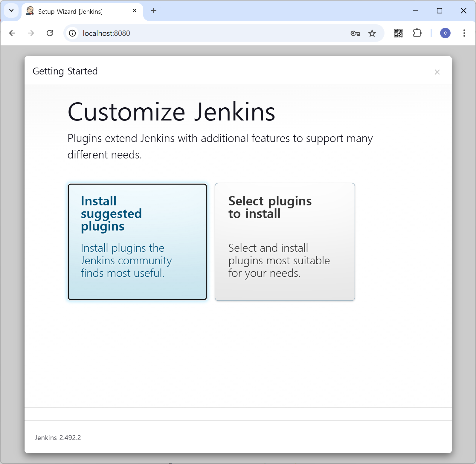Click Select plugins to install card
This screenshot has width=476, height=464.
click(x=285, y=242)
